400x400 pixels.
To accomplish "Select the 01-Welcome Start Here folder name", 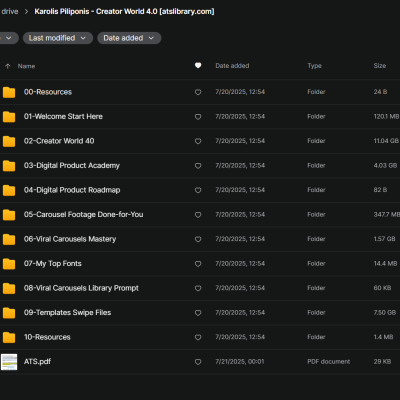I will point(63,116).
